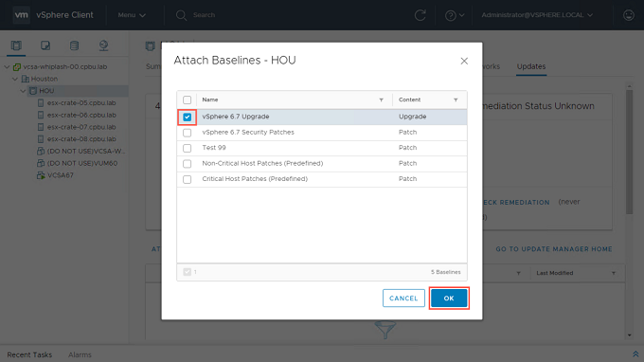The image size is (644, 362).
Task: Click the Content column filter icon
Action: (x=456, y=100)
